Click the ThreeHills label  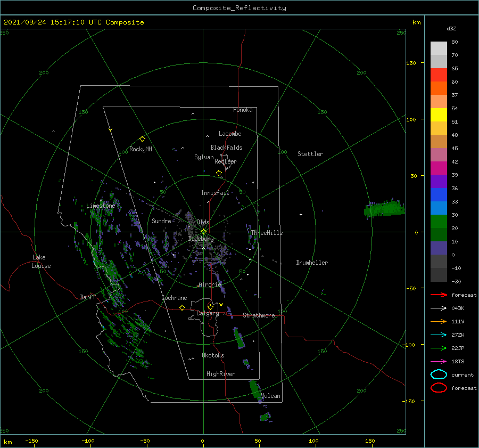pyautogui.click(x=267, y=233)
